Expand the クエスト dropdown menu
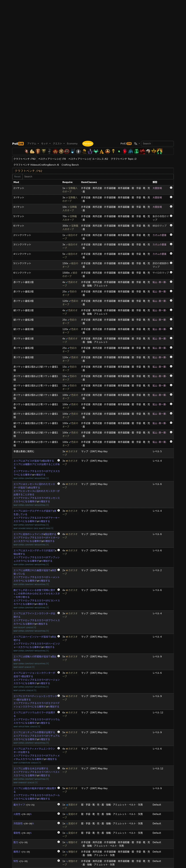This screenshot has height=868, width=186. (x=58, y=144)
